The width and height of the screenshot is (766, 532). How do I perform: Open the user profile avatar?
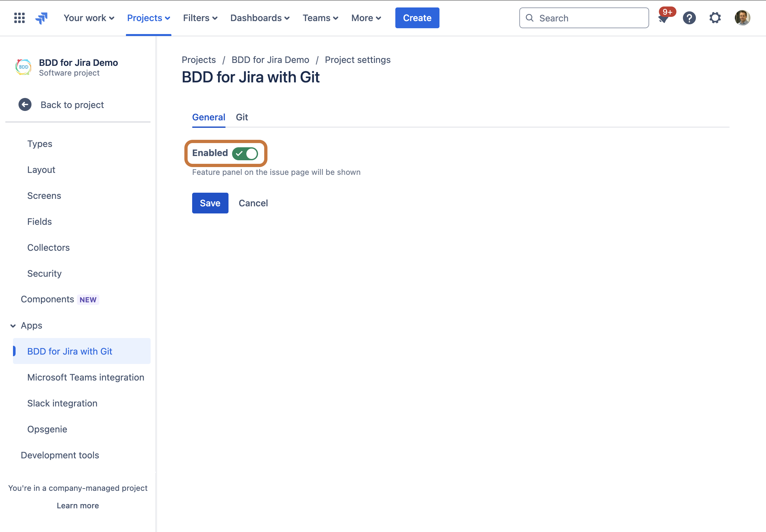tap(742, 18)
